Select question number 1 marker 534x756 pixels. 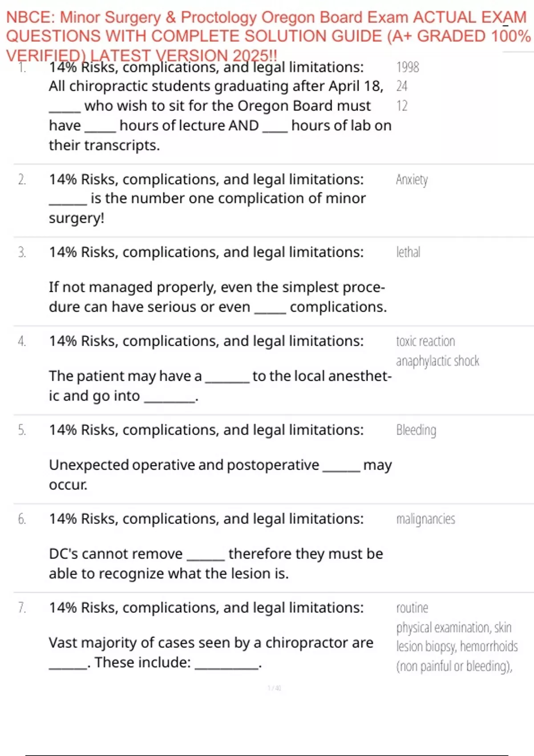[22, 68]
